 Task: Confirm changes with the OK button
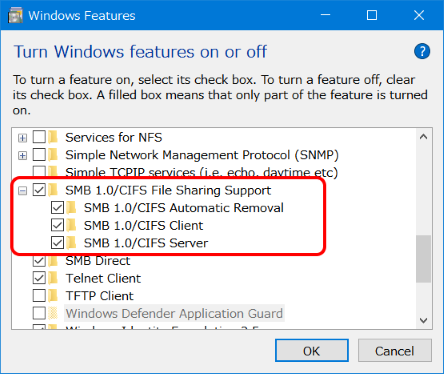coord(312,351)
